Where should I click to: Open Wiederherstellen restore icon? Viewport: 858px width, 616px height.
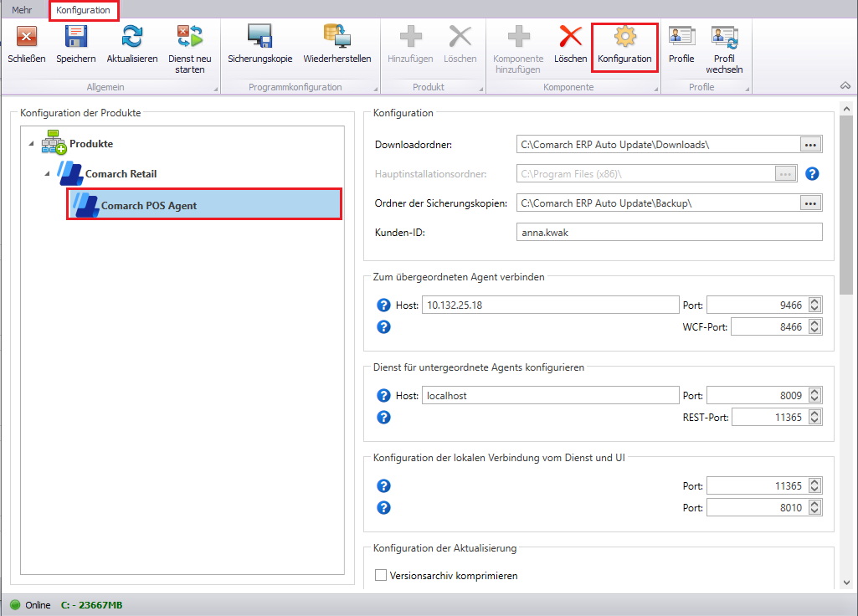(337, 37)
